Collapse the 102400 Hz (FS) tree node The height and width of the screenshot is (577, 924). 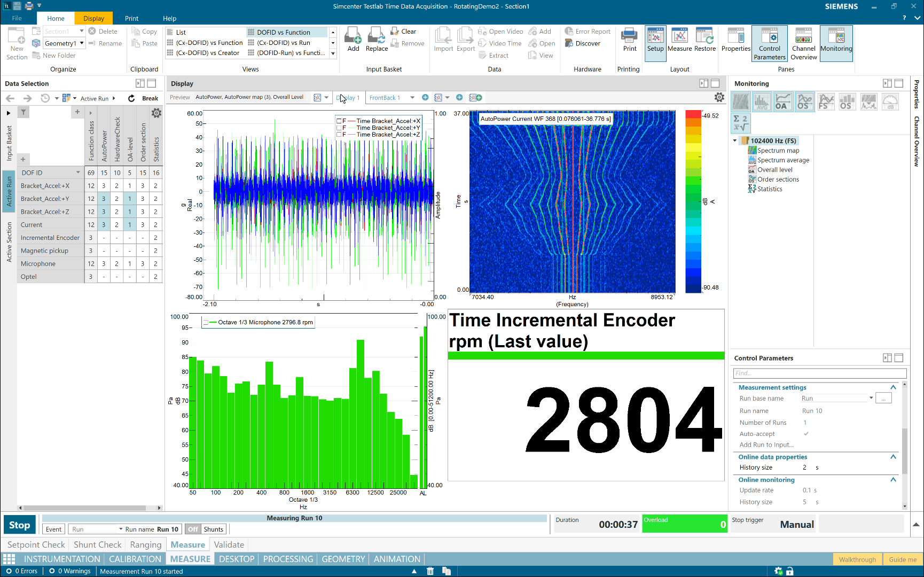point(735,141)
